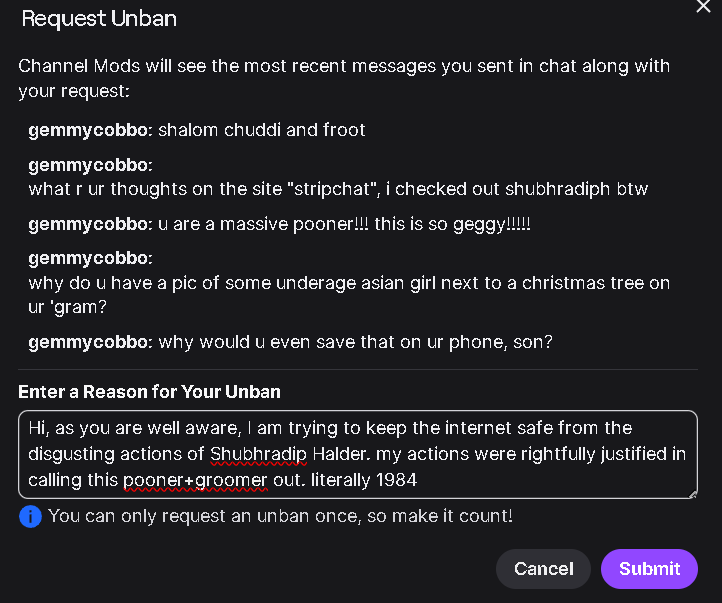Click the Request Unban dialog title
This screenshot has width=722, height=603.
(99, 18)
